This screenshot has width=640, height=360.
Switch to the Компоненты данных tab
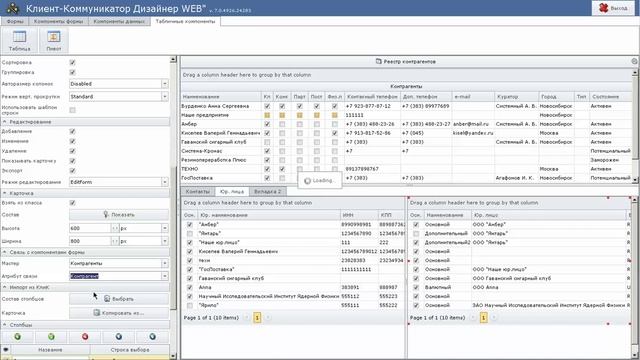tap(119, 21)
